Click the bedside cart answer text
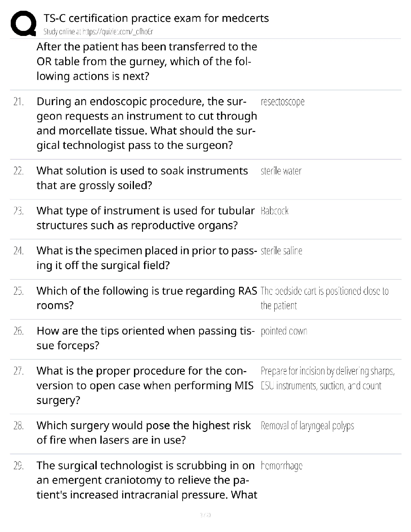 coord(325,298)
